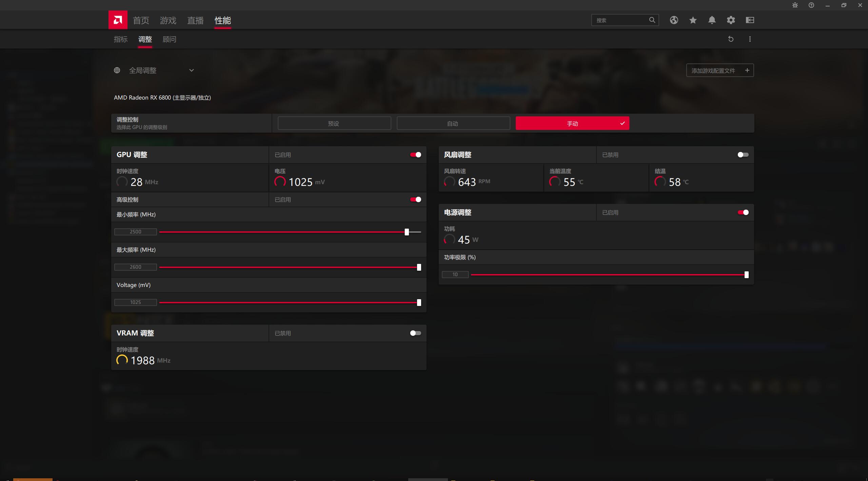Open favorites star icon

pos(693,20)
